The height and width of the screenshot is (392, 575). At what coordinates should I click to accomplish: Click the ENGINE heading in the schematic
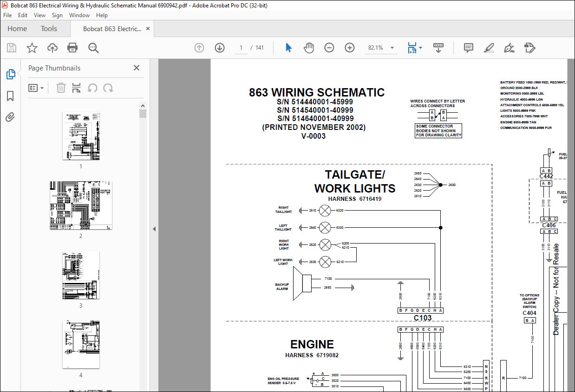[x=312, y=344]
